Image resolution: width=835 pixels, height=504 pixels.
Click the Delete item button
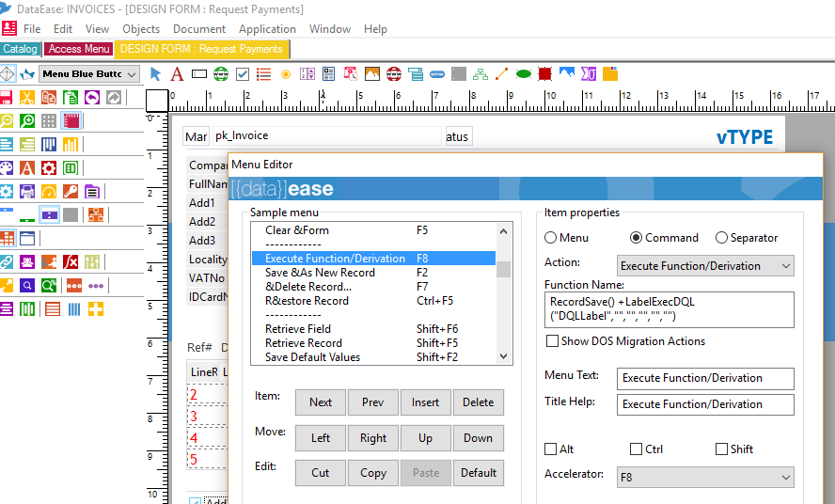point(479,402)
